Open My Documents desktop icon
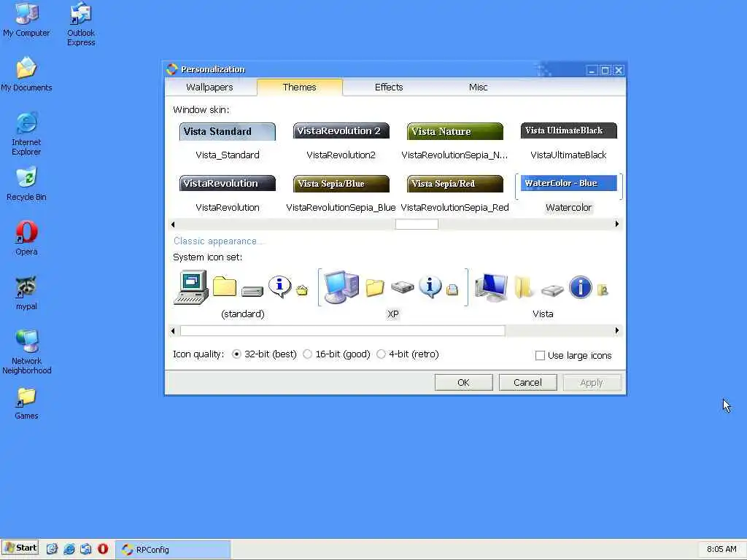Image resolution: width=747 pixels, height=560 pixels. pos(26,74)
